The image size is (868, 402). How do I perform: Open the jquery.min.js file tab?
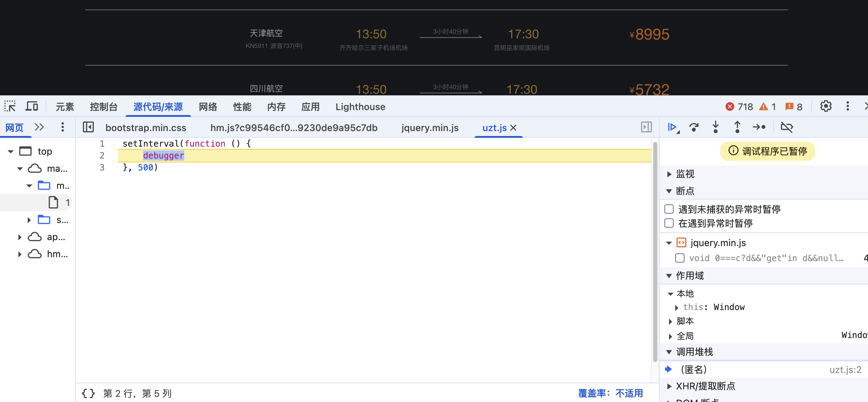[430, 128]
